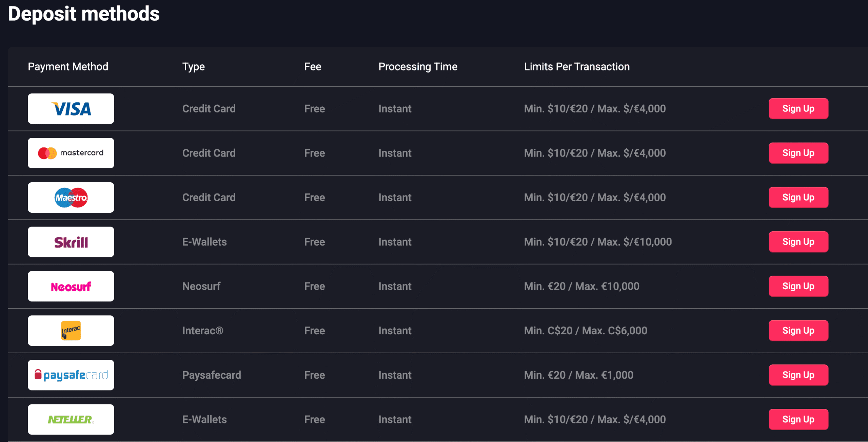Viewport: 868px width, 442px height.
Task: Click the Free fee in VISA row
Action: (315, 109)
